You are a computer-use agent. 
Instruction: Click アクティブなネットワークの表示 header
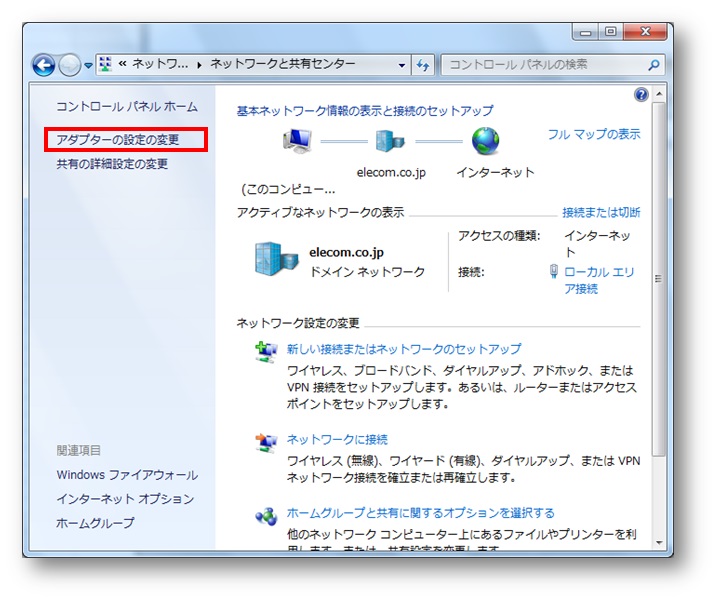point(321,212)
